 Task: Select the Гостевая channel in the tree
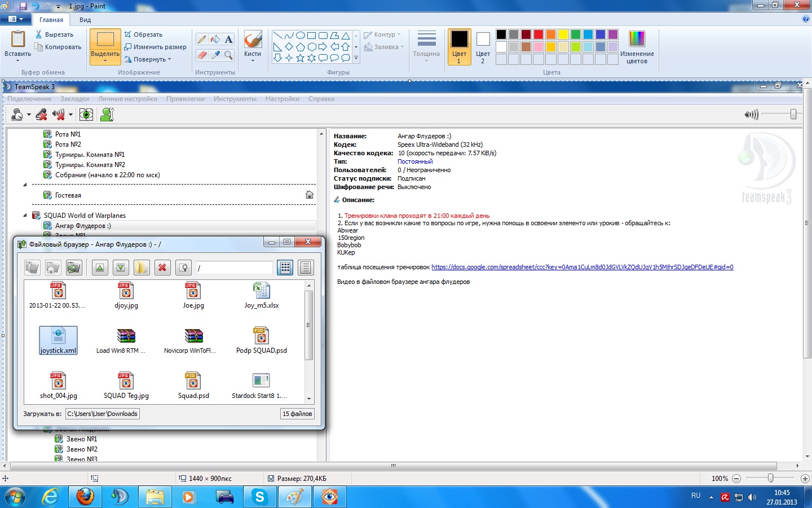coord(68,195)
